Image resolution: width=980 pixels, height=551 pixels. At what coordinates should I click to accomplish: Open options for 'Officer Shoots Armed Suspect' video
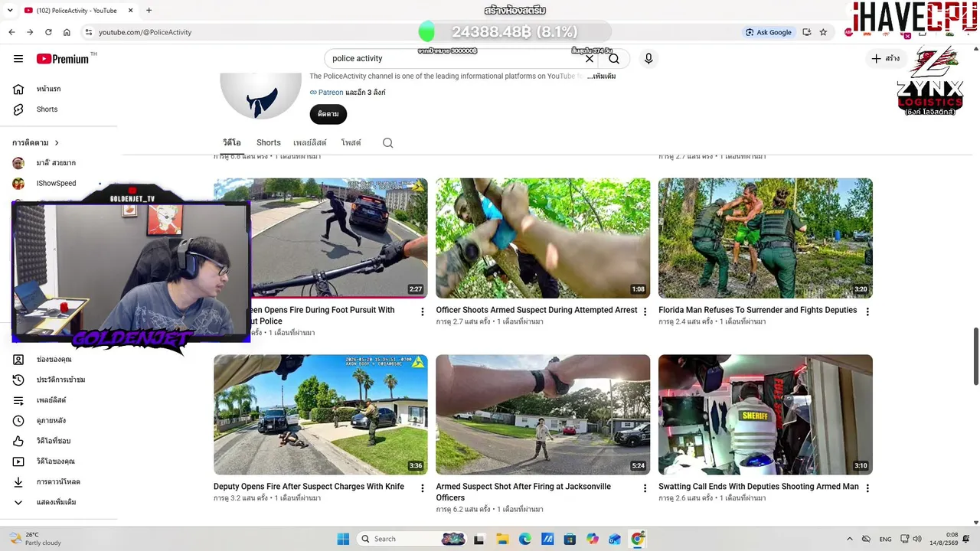(645, 311)
